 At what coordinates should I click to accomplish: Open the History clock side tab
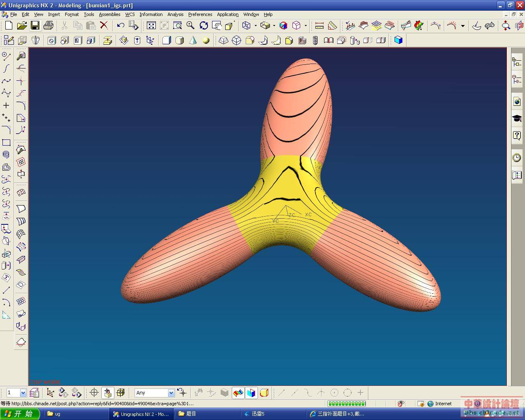[x=517, y=157]
